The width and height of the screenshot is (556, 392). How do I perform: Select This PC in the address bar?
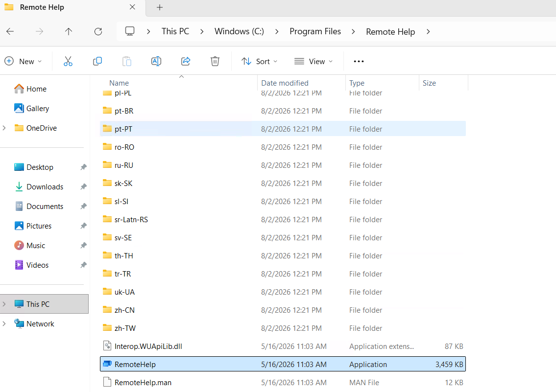[175, 31]
